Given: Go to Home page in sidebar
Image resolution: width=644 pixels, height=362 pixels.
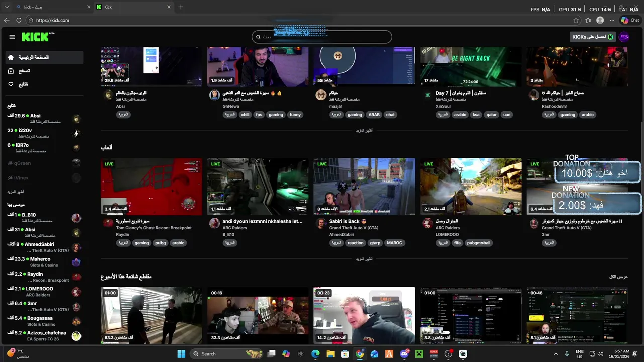Looking at the screenshot, I should 44,57.
